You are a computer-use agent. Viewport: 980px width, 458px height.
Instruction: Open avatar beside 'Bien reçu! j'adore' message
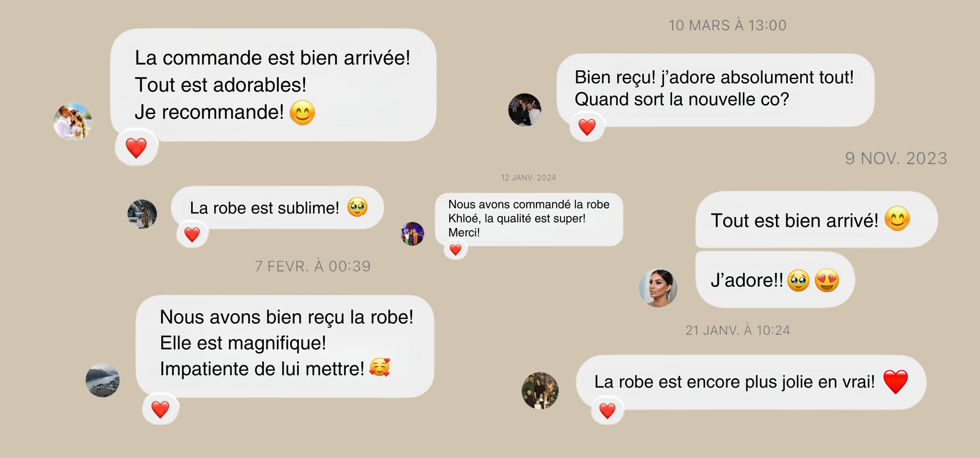coord(525,110)
